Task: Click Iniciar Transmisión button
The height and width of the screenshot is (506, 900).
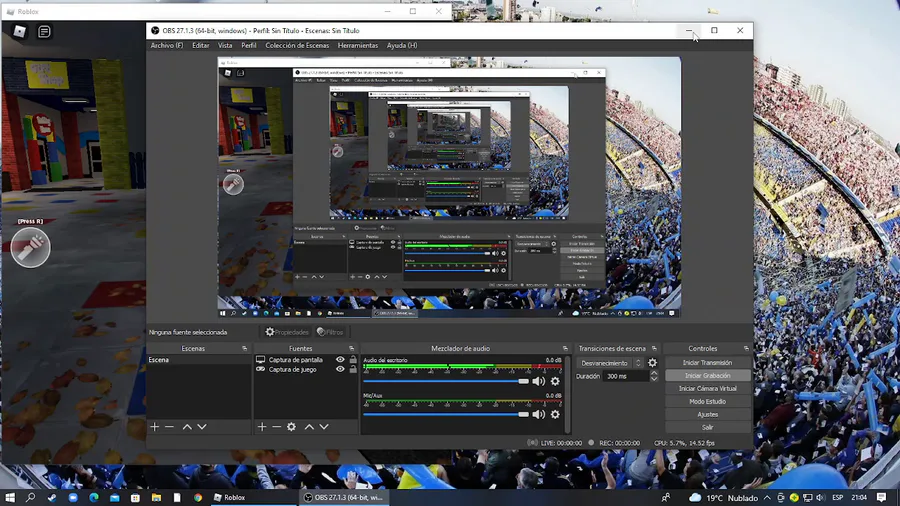Action: [707, 363]
